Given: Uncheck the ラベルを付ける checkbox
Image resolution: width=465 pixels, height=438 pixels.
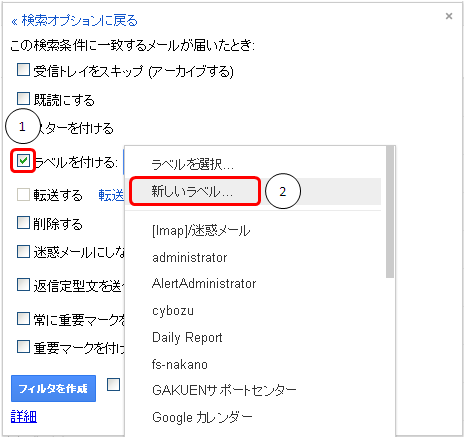Looking at the screenshot, I should tap(23, 161).
